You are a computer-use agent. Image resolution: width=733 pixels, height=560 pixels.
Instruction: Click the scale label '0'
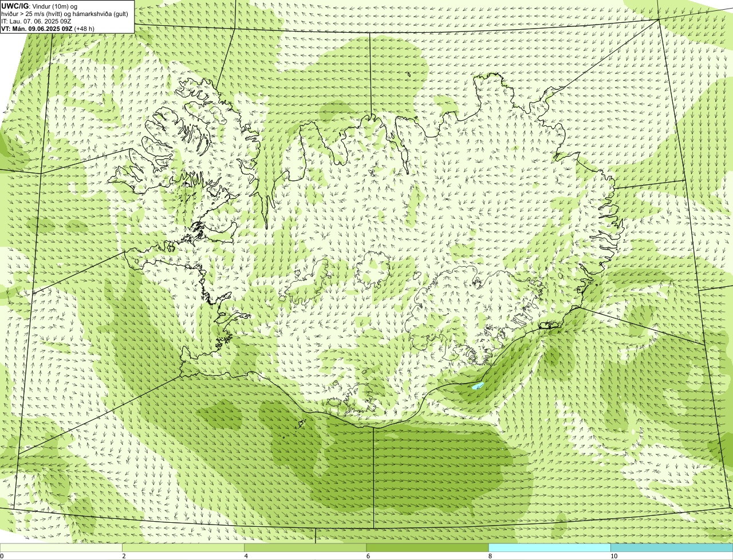(x=2, y=556)
